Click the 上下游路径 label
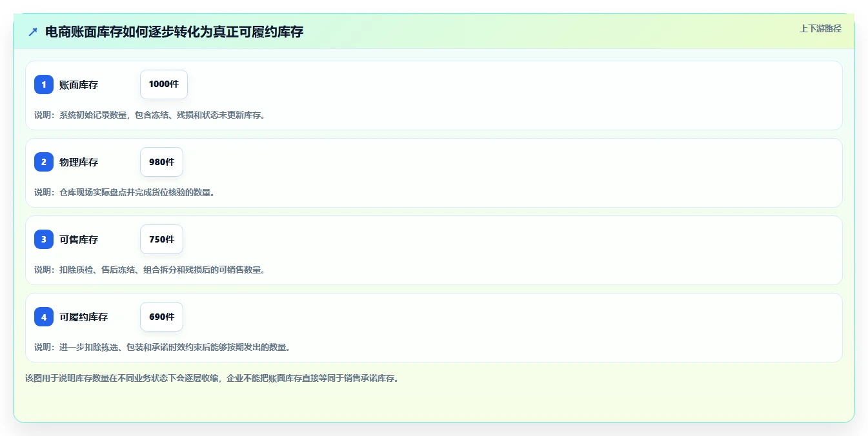The image size is (868, 436). click(820, 28)
